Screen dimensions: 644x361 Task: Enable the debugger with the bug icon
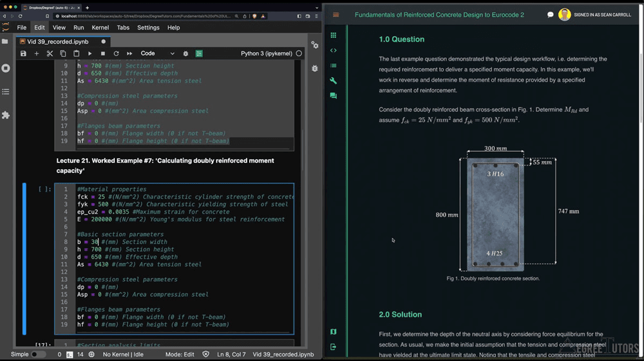click(x=186, y=53)
